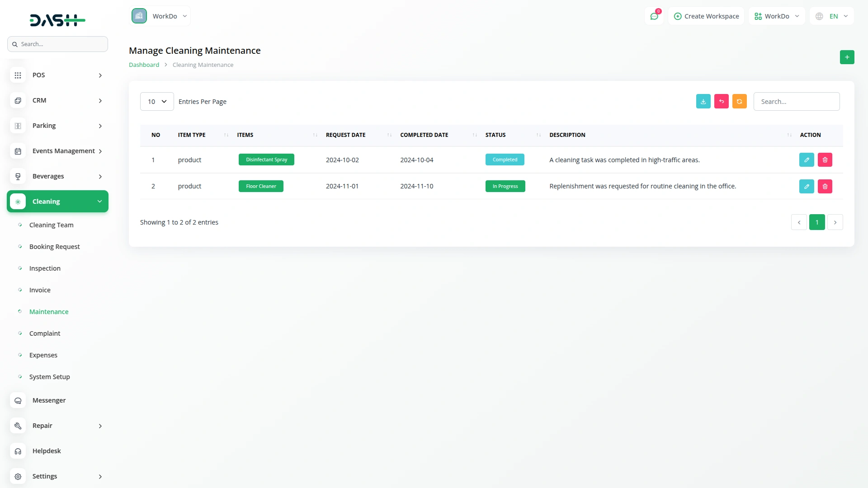This screenshot has width=868, height=488.
Task: Go to Cleaning Team page
Action: pos(51,225)
